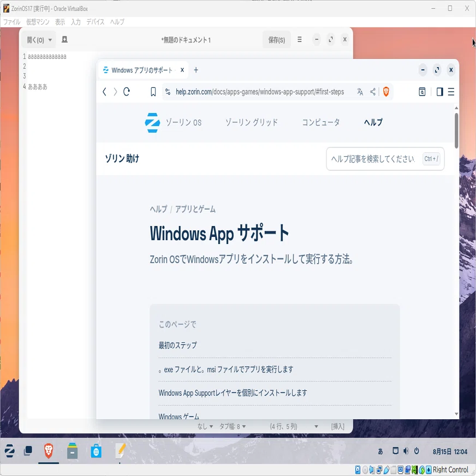Image resolution: width=476 pixels, height=476 pixels.
Task: Click text editor taskbar icon
Action: pyautogui.click(x=120, y=451)
